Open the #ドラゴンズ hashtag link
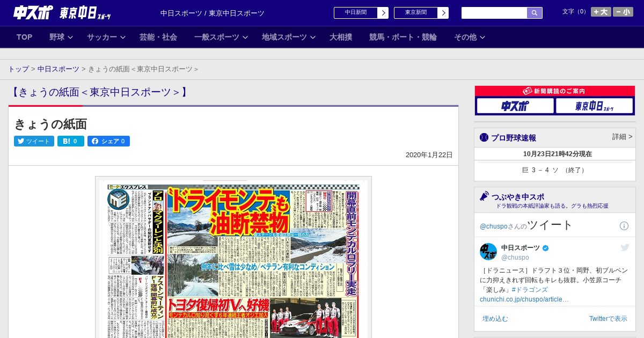The width and height of the screenshot is (644, 338). [x=530, y=290]
